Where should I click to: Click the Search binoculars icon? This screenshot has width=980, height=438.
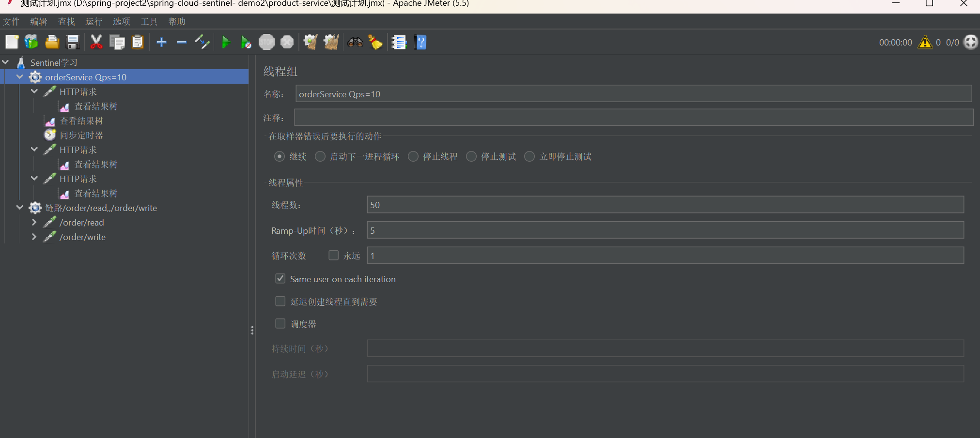click(x=355, y=42)
